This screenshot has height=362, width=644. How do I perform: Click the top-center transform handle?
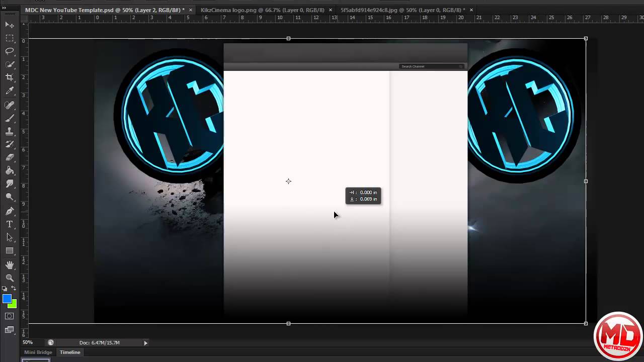tap(288, 38)
